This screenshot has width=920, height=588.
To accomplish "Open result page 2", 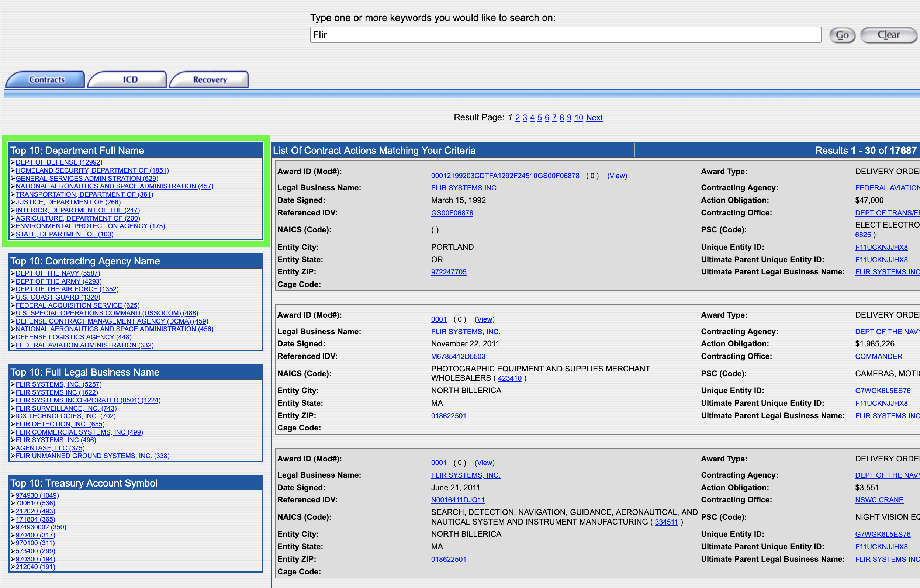I will pos(517,118).
